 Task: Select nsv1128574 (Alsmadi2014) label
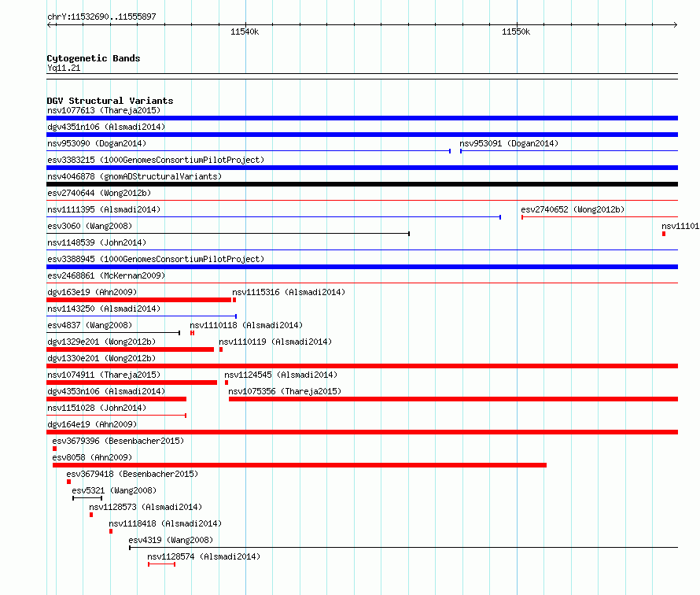pyautogui.click(x=204, y=556)
